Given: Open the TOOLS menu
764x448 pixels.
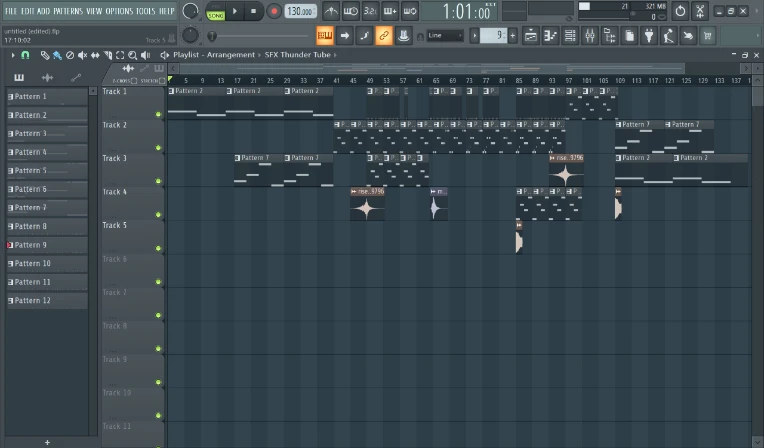Looking at the screenshot, I should 145,11.
